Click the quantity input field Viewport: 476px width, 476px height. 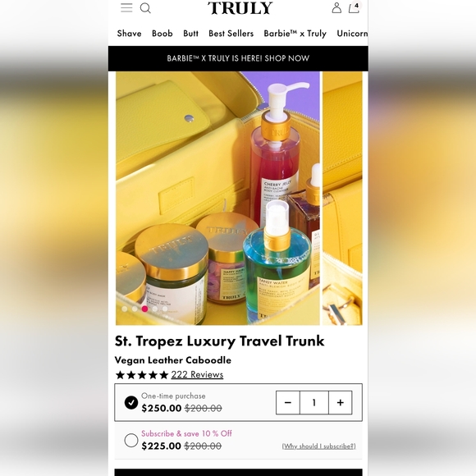tap(314, 402)
